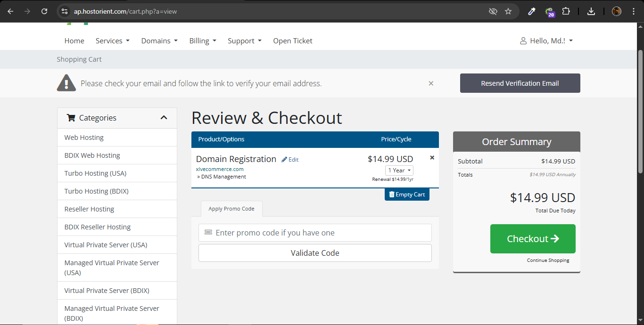This screenshot has width=644, height=325.
Task: Open the Hello, Md.! account dropdown
Action: [546, 41]
